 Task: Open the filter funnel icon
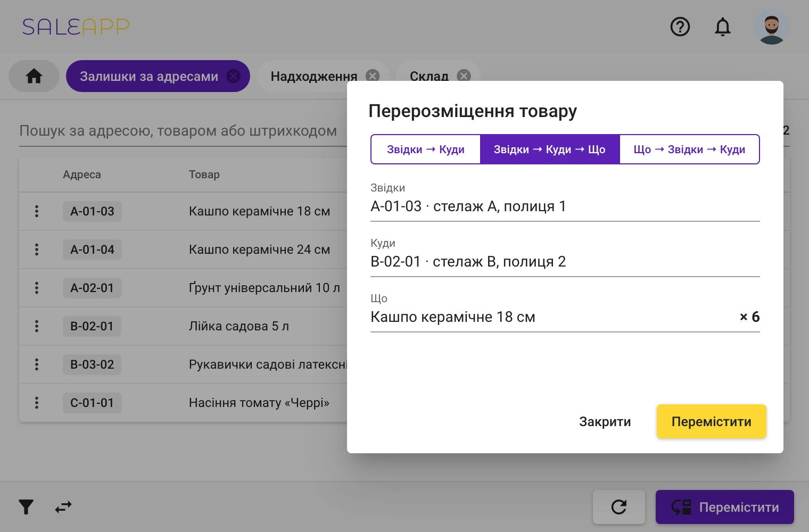pyautogui.click(x=26, y=507)
